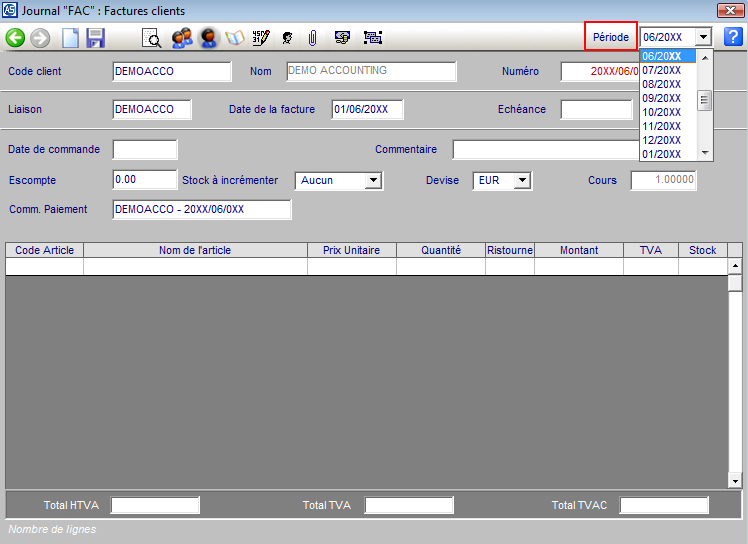Click the Total TVA field
This screenshot has height=544, width=748.
point(409,505)
